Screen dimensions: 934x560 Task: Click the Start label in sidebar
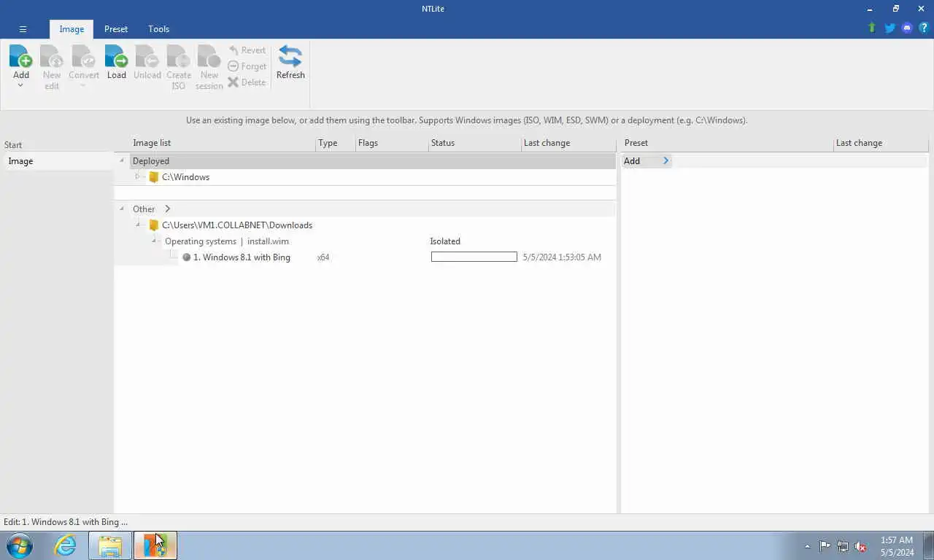pos(13,145)
